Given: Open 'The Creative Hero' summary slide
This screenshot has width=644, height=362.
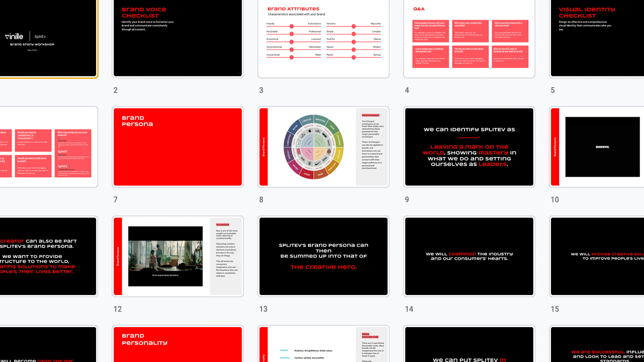Looking at the screenshot, I should coord(323,256).
